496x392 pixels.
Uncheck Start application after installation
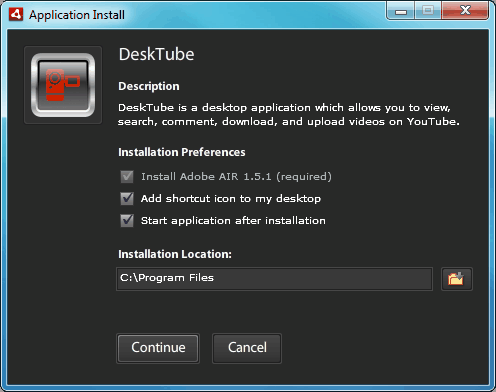pyautogui.click(x=127, y=220)
